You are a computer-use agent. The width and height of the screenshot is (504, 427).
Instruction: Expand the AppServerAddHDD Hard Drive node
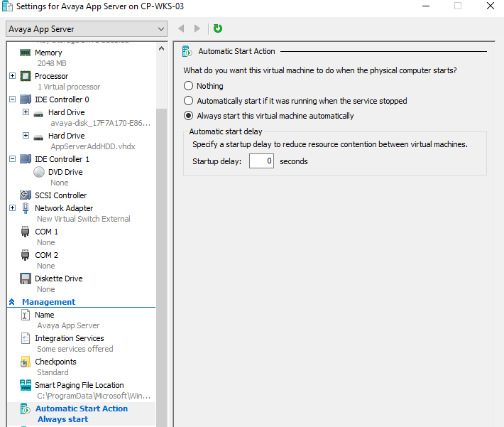[26, 135]
